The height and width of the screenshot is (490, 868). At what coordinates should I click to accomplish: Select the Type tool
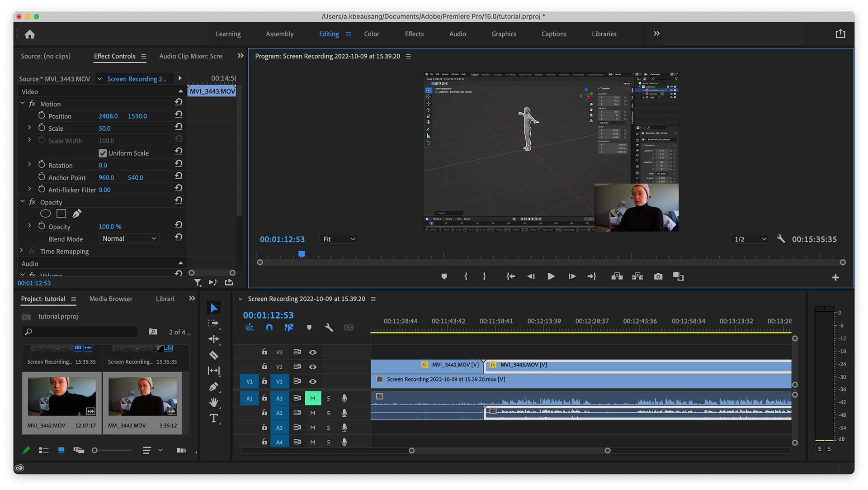[x=214, y=418]
